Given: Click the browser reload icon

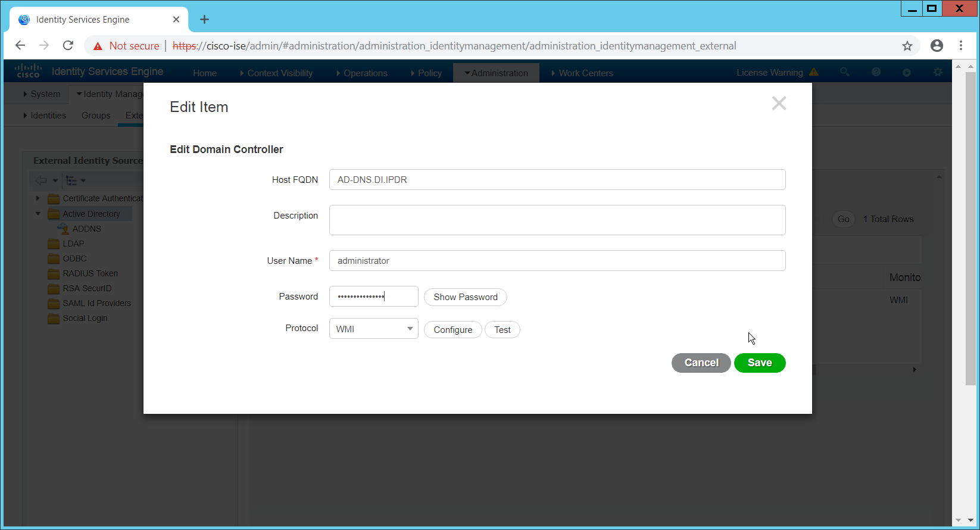Looking at the screenshot, I should tap(68, 46).
